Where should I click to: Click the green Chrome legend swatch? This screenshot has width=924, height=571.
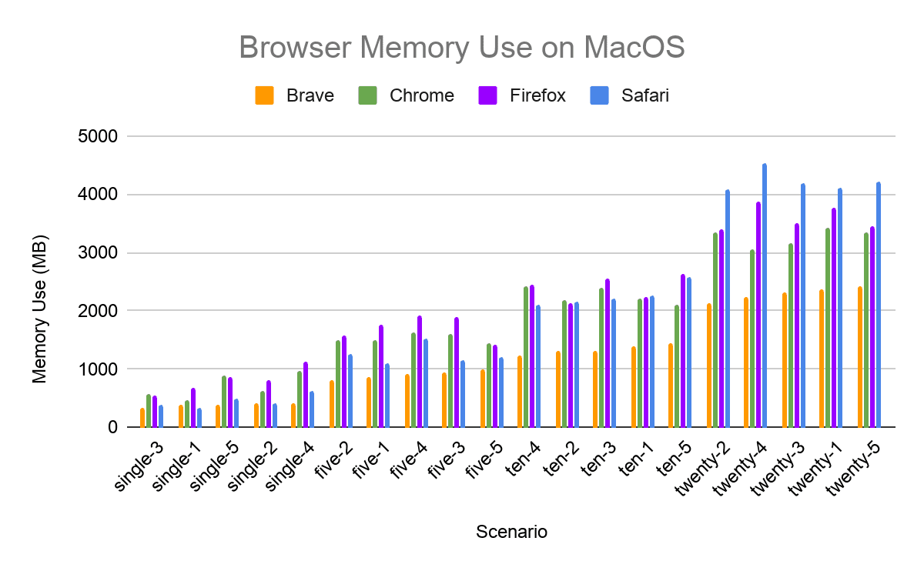click(368, 95)
